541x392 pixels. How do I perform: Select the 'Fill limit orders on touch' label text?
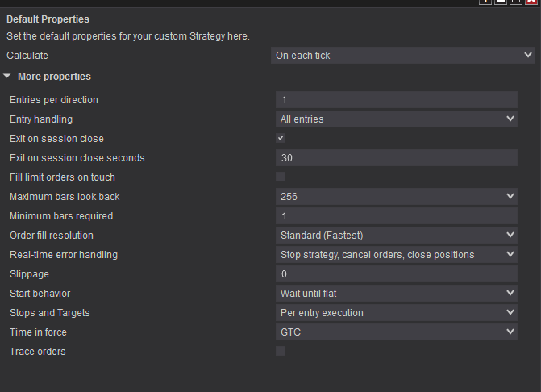62,177
